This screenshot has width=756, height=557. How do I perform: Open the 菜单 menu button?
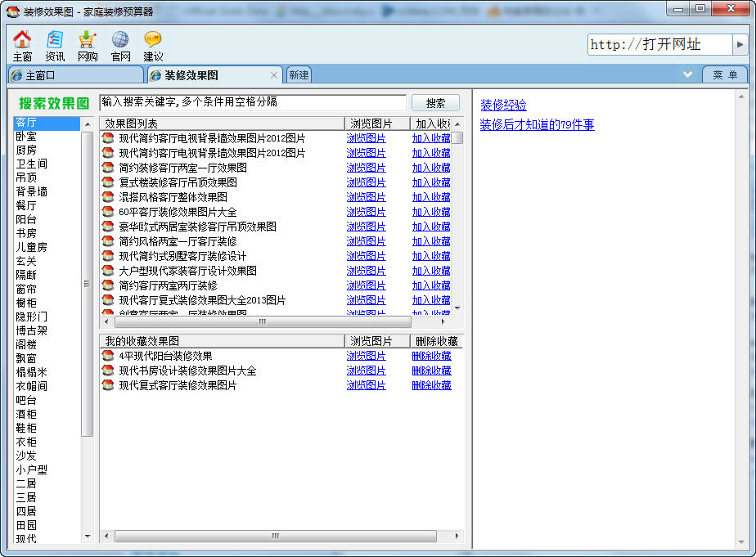(x=725, y=74)
